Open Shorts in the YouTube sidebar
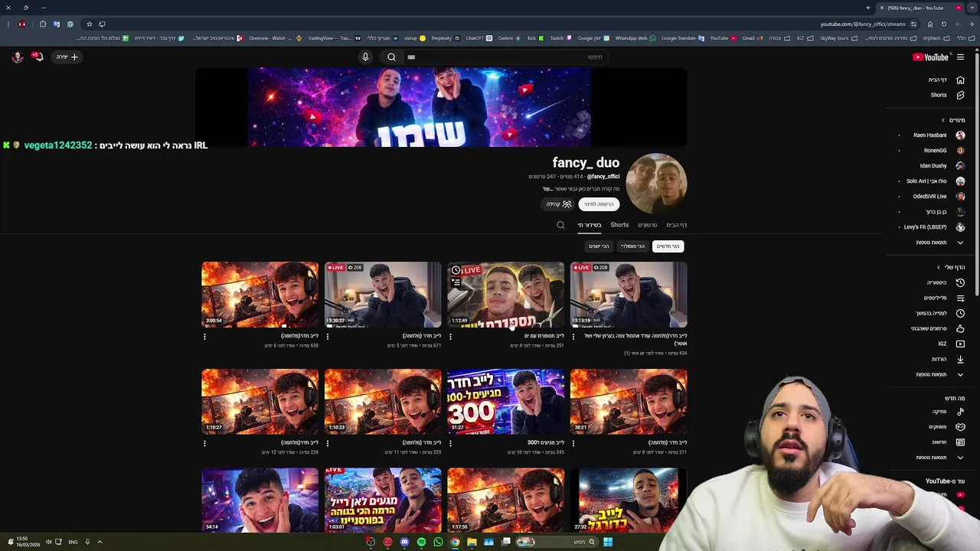The width and height of the screenshot is (980, 551). 947,95
